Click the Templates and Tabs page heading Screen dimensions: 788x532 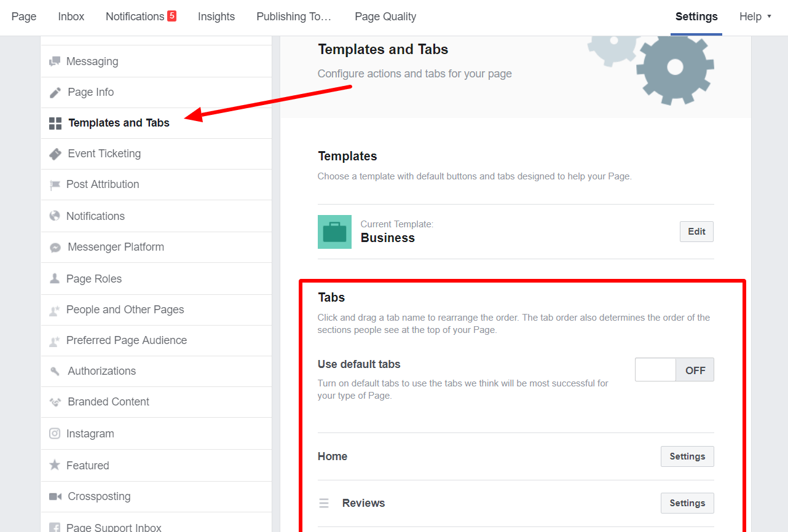[383, 50]
